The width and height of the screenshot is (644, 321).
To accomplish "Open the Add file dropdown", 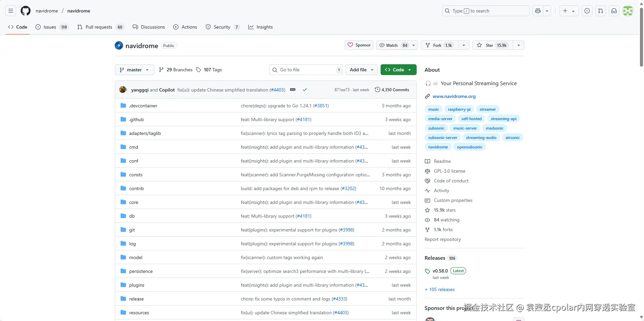I will [x=361, y=70].
